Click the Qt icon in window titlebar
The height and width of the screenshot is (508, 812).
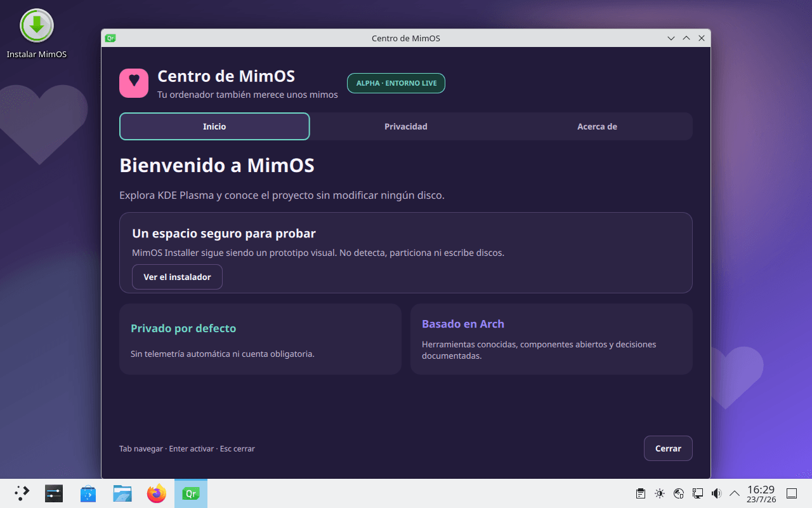point(110,38)
